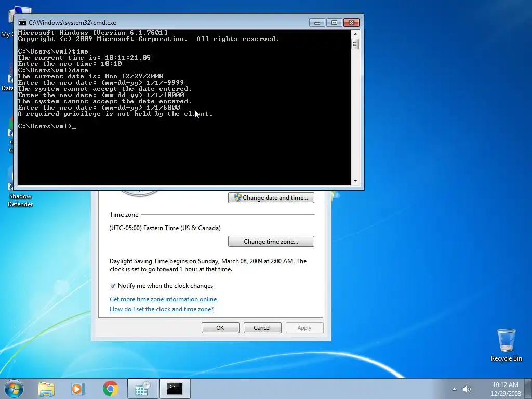Click the Show desktop strip at the end of the taskbar
Viewport: 532px width, 399px height.
(x=528, y=389)
